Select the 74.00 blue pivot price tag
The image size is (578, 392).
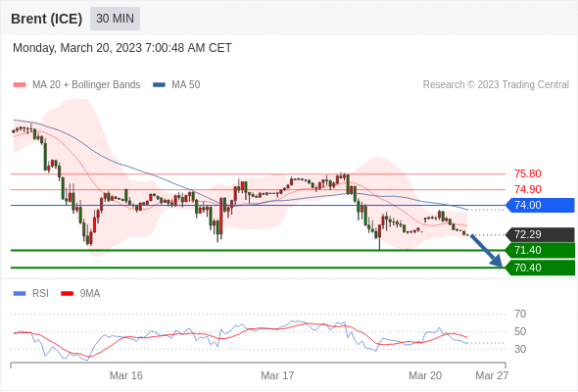[x=540, y=205]
